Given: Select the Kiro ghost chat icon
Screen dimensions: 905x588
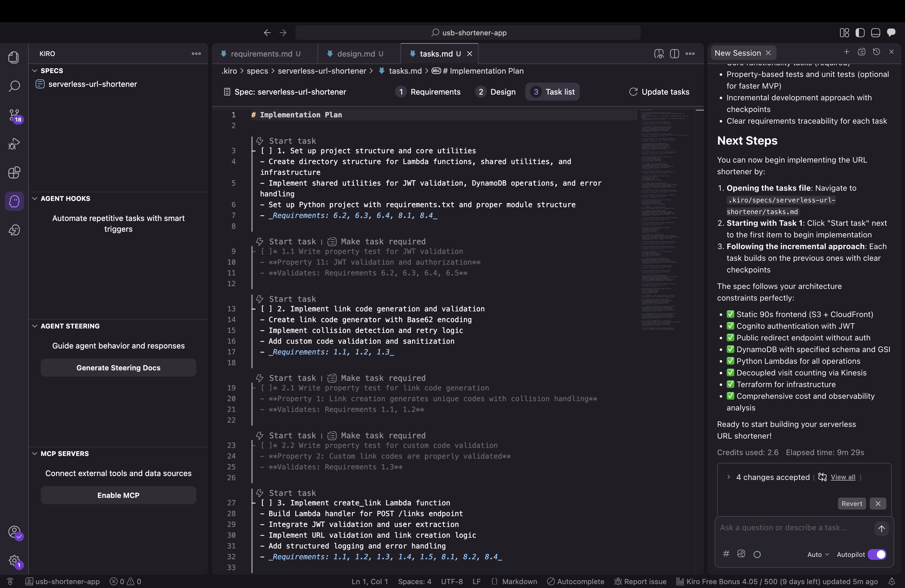Looking at the screenshot, I should point(14,201).
